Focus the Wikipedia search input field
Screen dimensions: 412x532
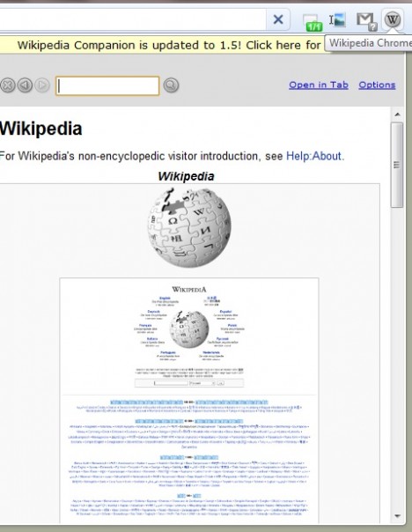[x=107, y=85]
